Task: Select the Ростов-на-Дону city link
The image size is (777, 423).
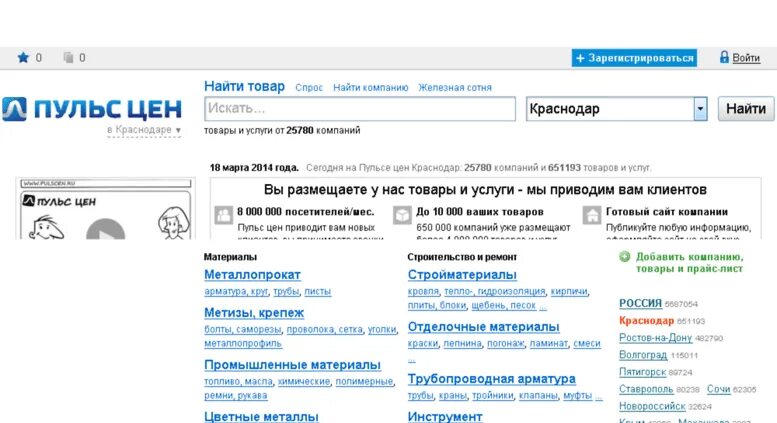Action: [655, 338]
